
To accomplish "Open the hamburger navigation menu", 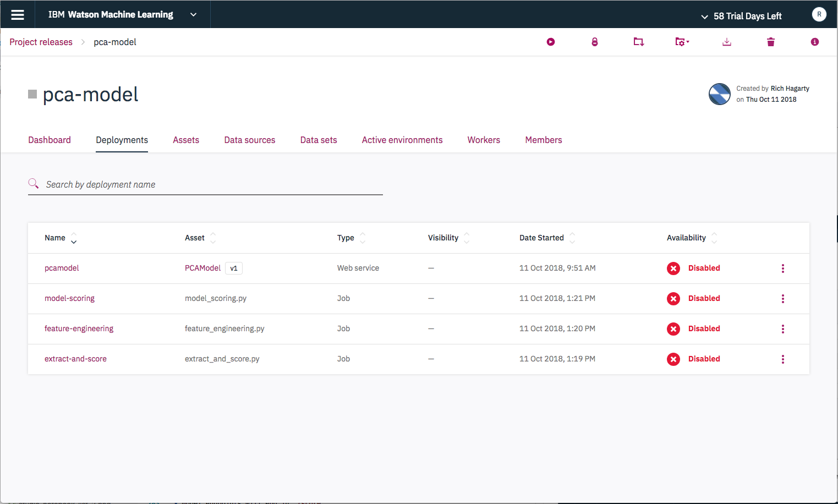I will coord(18,15).
